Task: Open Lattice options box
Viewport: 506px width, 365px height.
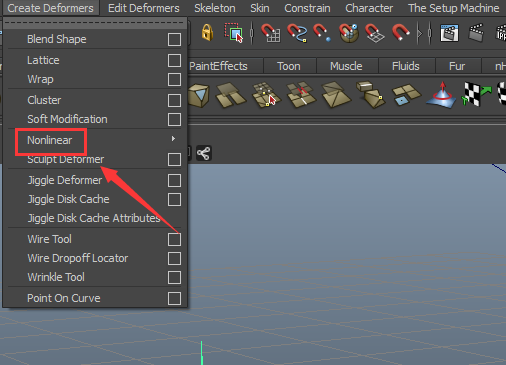Action: click(x=174, y=60)
